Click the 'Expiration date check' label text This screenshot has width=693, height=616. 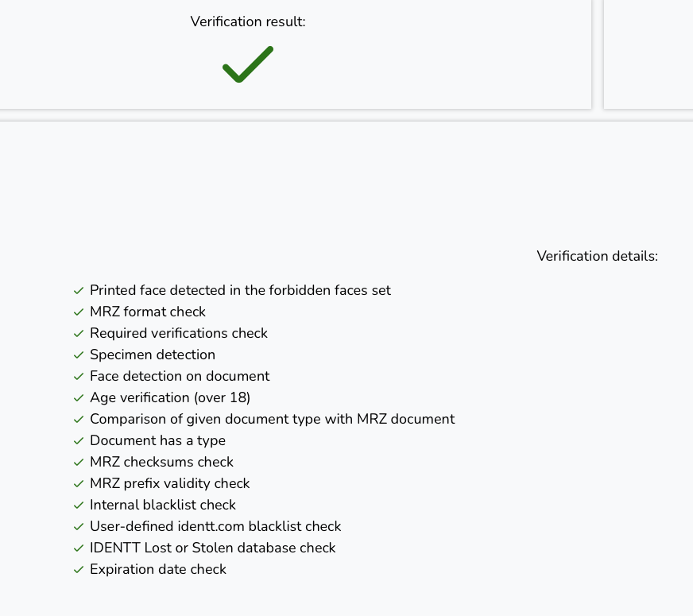158,569
